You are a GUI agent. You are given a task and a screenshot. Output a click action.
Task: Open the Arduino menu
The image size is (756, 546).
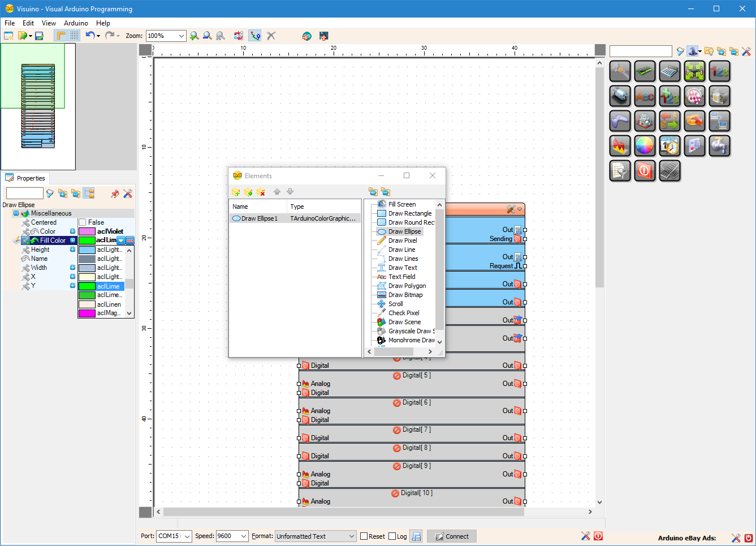pos(76,23)
